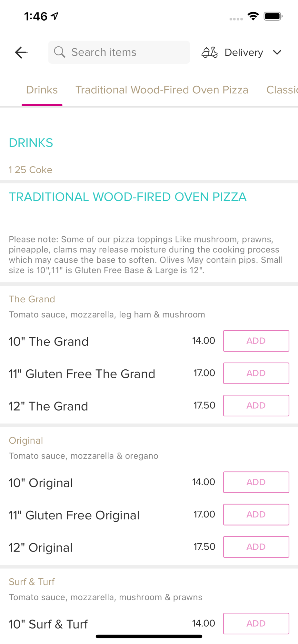Tap the delivery scooter icon

tap(210, 52)
